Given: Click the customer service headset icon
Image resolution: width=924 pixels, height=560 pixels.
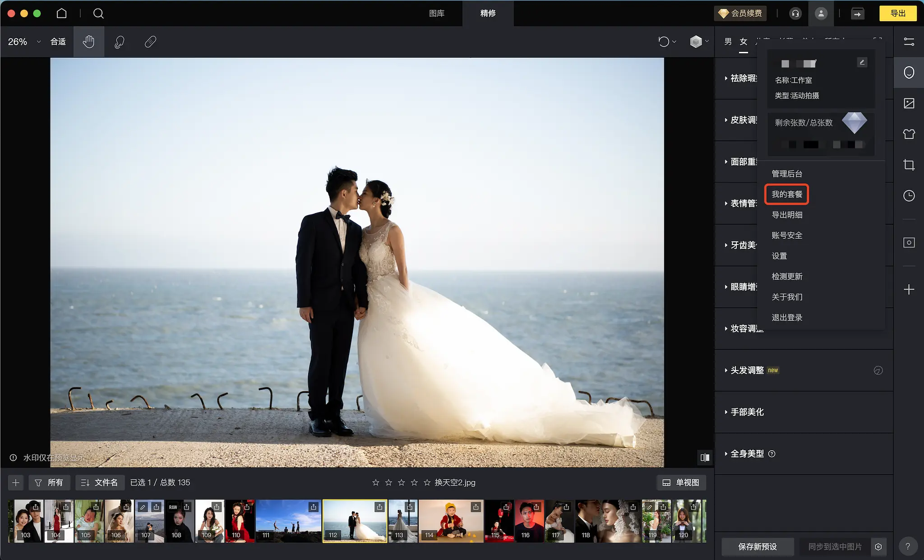Looking at the screenshot, I should 795,14.
